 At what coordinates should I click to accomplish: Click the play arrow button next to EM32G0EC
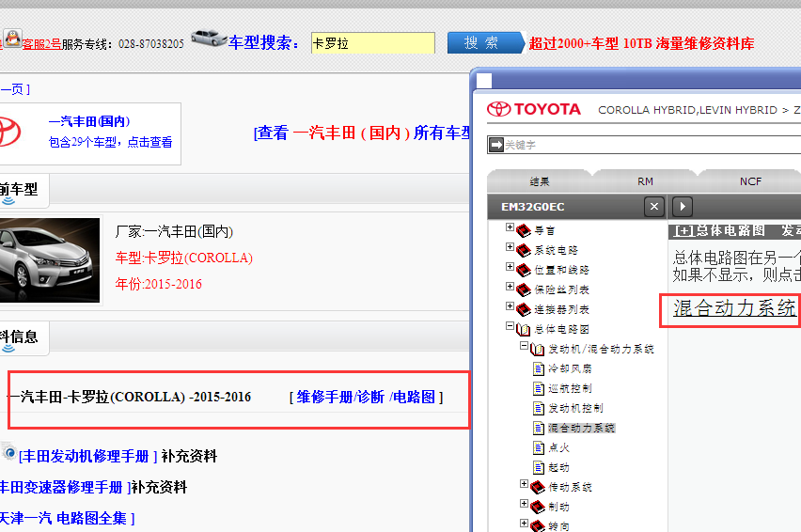(x=683, y=207)
